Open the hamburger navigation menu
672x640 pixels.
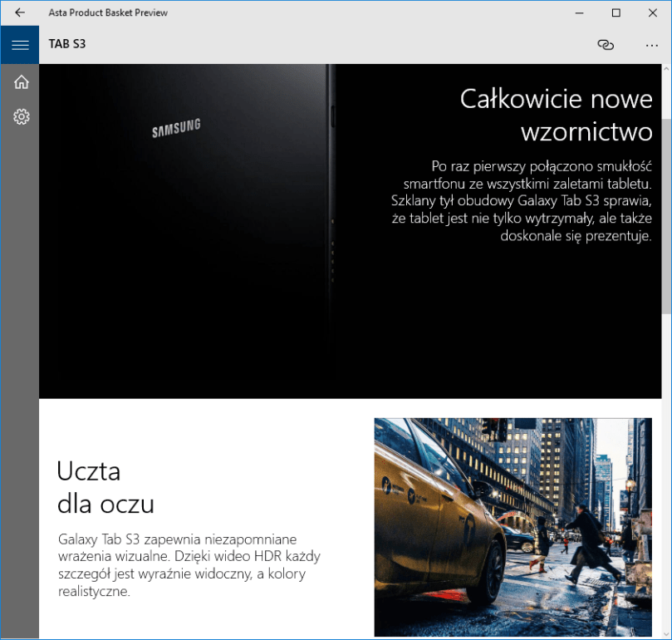point(20,45)
